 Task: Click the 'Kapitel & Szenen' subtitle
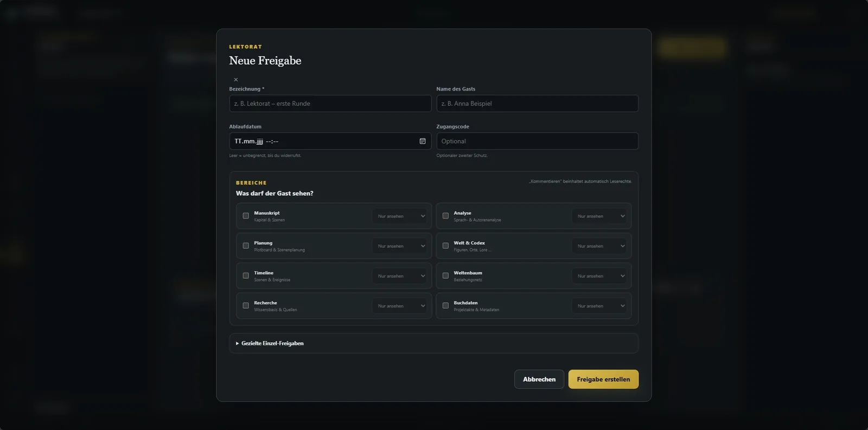point(269,220)
